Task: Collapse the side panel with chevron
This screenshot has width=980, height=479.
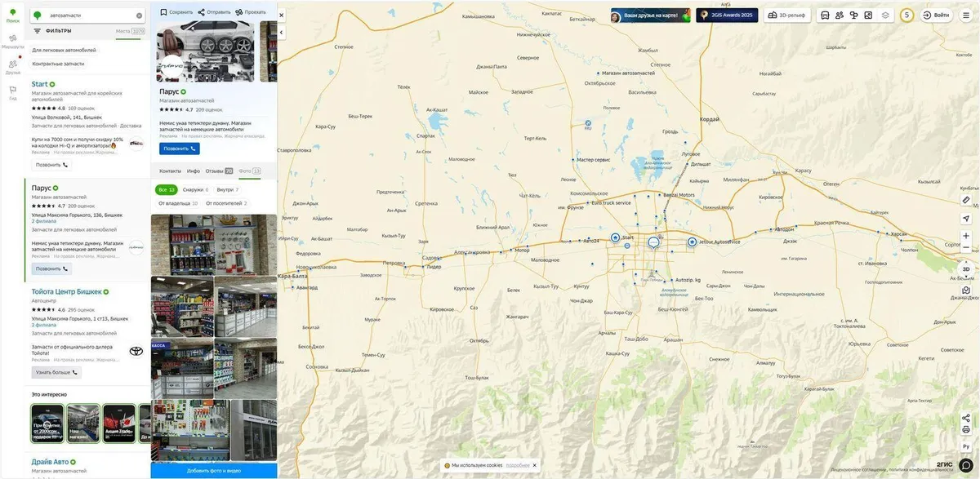Action: 282,33
